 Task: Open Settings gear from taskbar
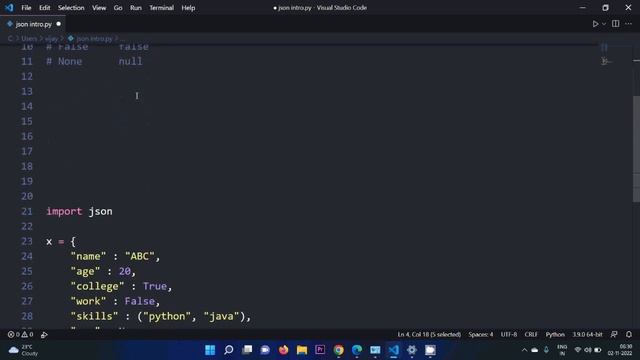pos(412,350)
